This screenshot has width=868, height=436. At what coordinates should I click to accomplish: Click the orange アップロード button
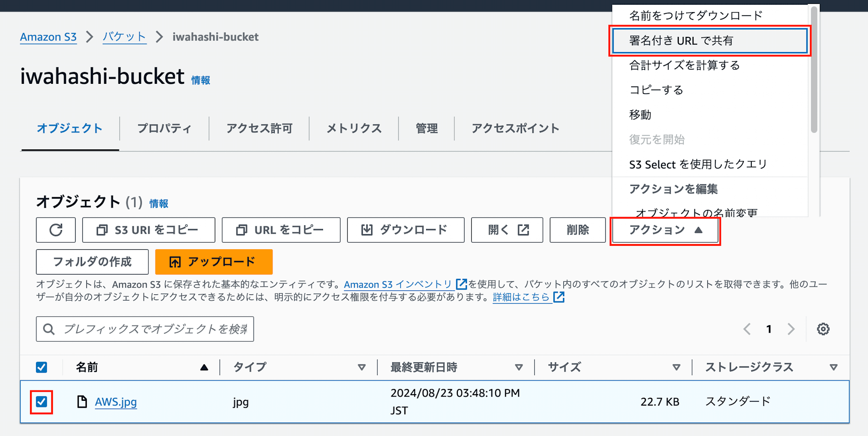click(x=214, y=262)
